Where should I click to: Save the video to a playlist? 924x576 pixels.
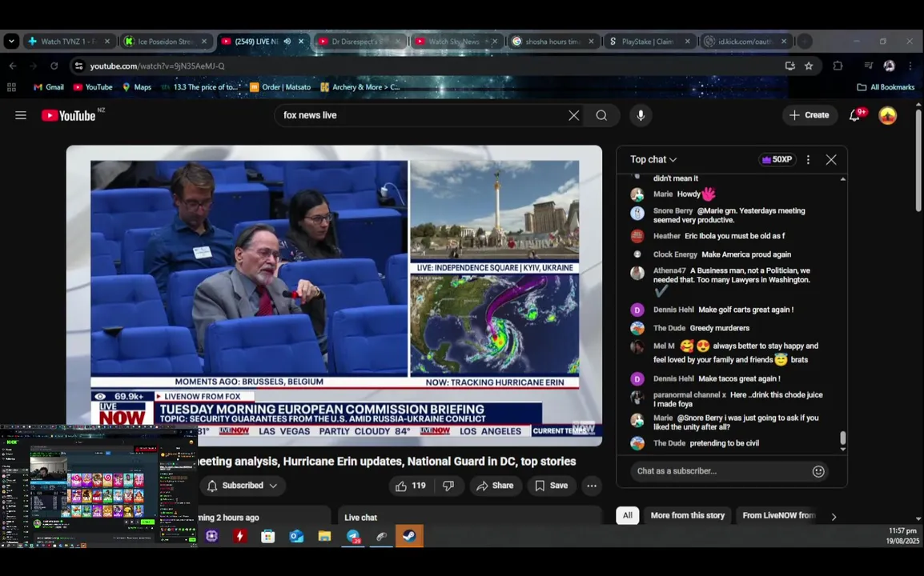[x=552, y=486]
